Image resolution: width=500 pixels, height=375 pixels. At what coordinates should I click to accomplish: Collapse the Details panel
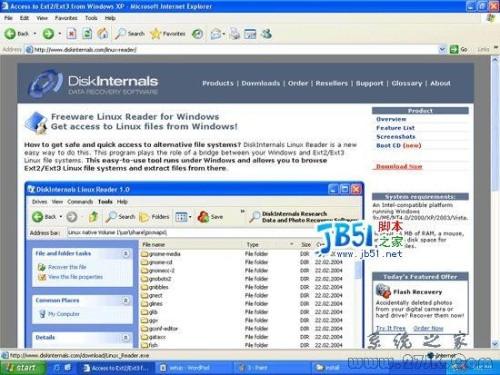(x=126, y=338)
